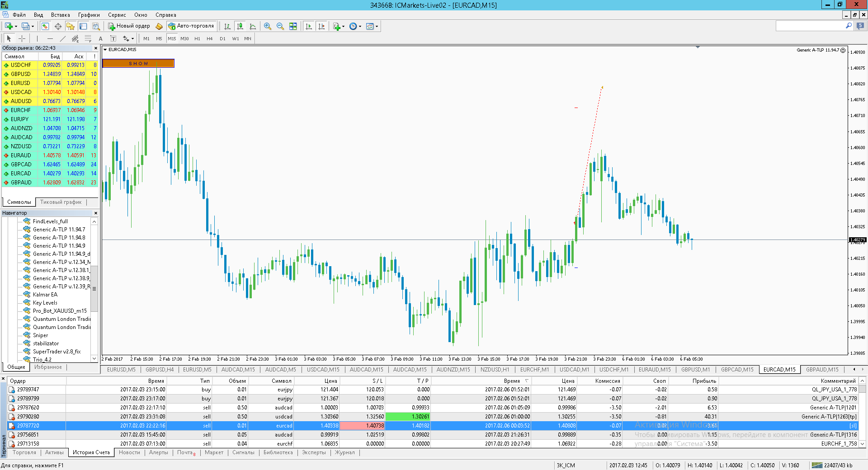The height and width of the screenshot is (470, 868).
Task: Enable chart shift
Action: click(321, 26)
